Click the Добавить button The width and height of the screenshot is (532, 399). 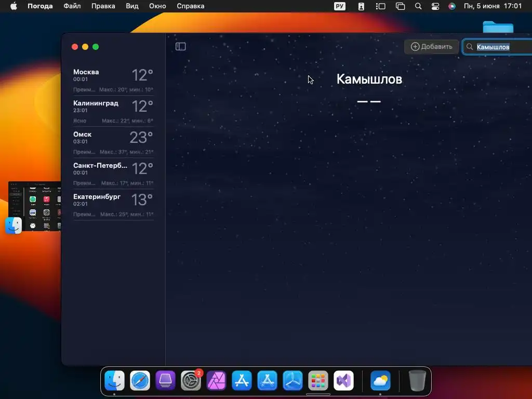431,47
